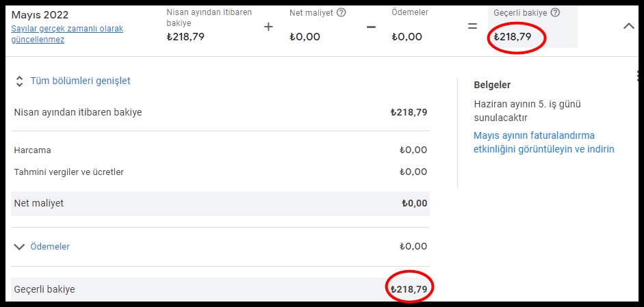Click the 'Nisan ayından itibaren bakiye' row
The height and width of the screenshot is (307, 644).
click(220, 112)
